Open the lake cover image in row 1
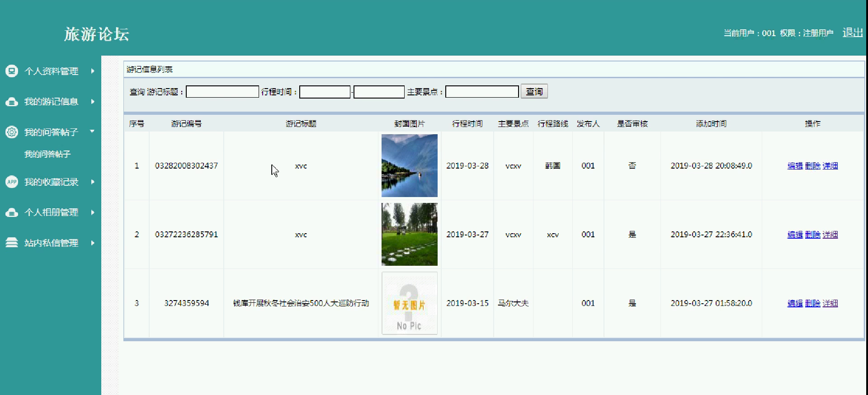 click(410, 165)
